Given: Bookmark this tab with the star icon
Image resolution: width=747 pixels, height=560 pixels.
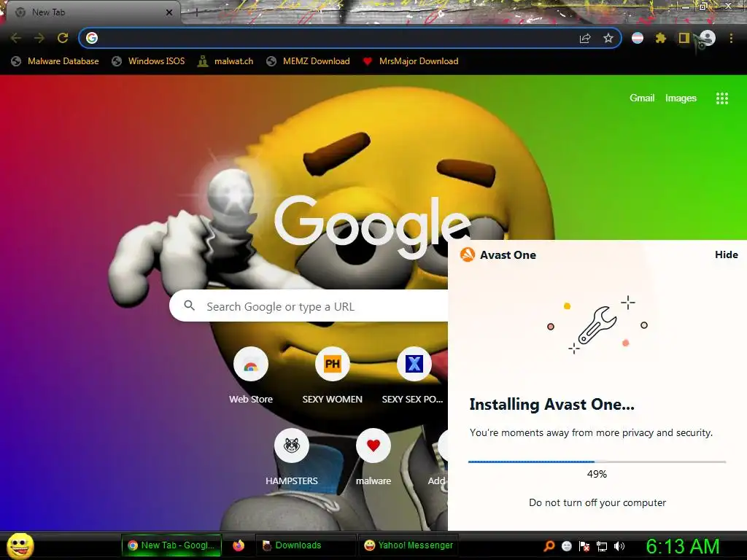Looking at the screenshot, I should pyautogui.click(x=608, y=38).
